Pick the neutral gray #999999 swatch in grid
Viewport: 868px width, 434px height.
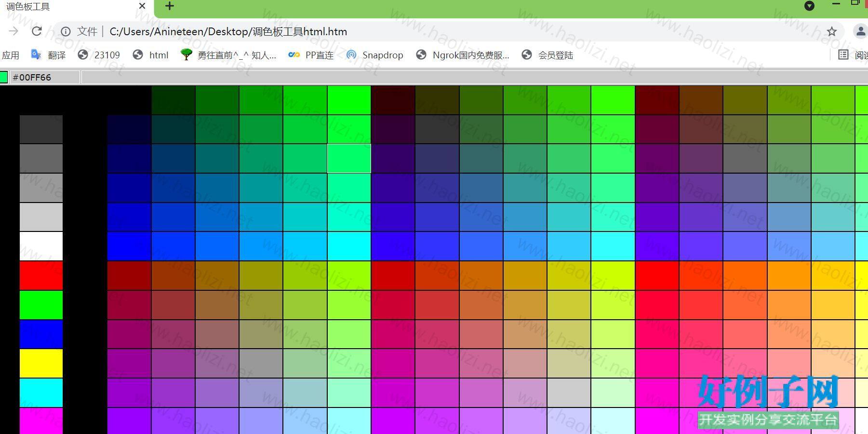(x=261, y=363)
